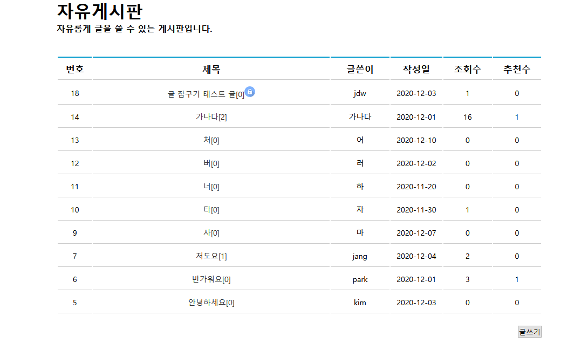Click the lock icon on post 18
The height and width of the screenshot is (364, 588).
(250, 92)
